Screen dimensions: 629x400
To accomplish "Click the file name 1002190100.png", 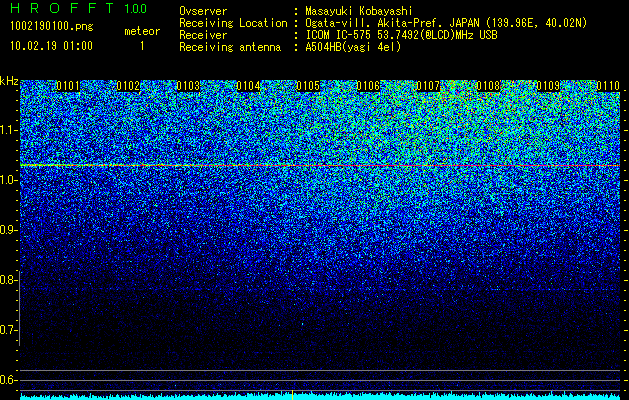I will point(52,27).
